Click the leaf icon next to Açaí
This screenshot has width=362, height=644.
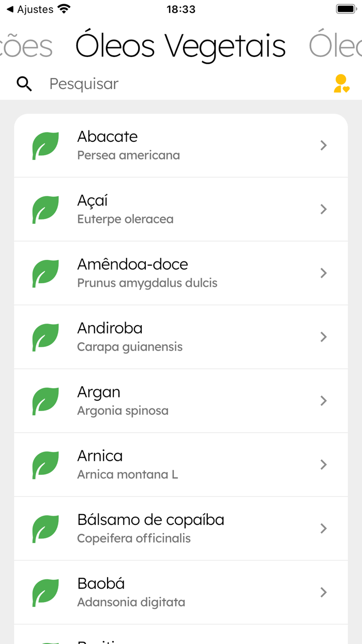(46, 209)
